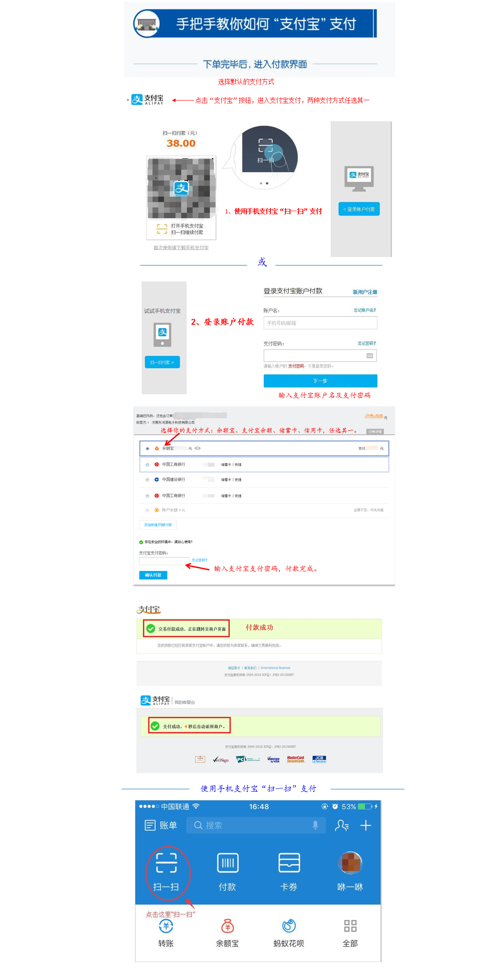The image size is (490, 980).
Task: Open the 蚂蚁花呗 icon
Action: click(289, 926)
